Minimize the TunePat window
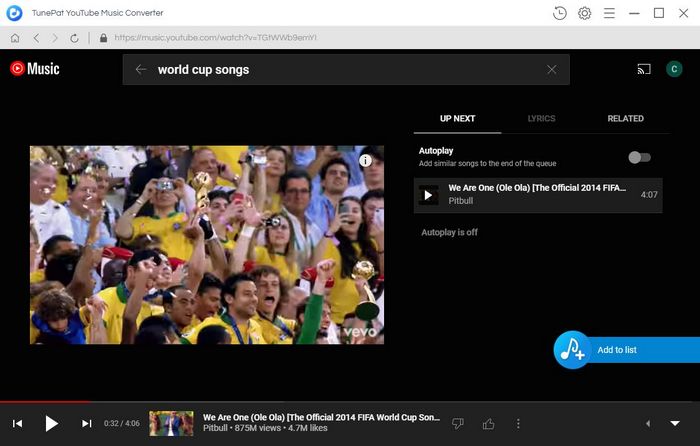This screenshot has width=700, height=446. (x=634, y=13)
